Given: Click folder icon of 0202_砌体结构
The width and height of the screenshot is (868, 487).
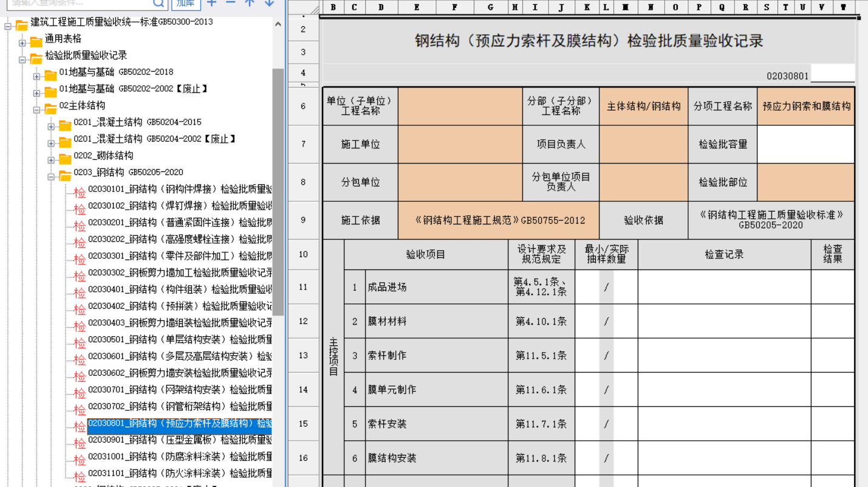Looking at the screenshot, I should (65, 159).
